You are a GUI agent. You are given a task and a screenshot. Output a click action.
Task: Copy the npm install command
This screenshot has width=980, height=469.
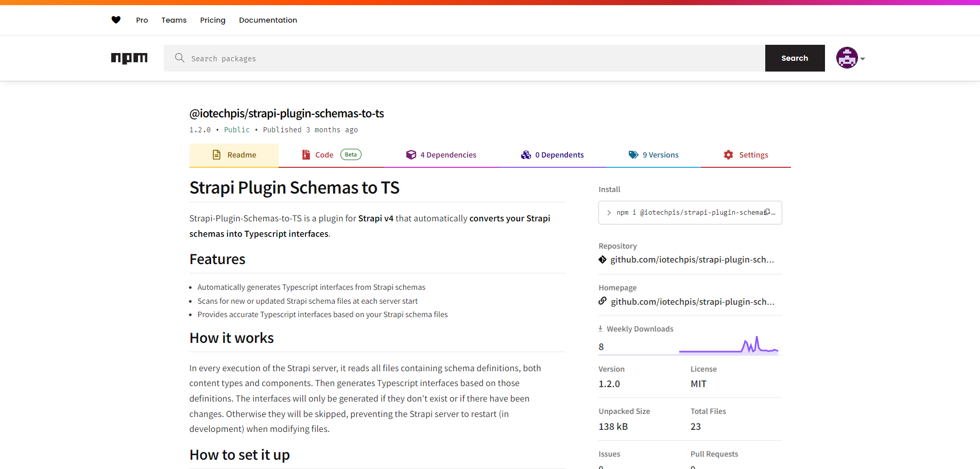[767, 212]
